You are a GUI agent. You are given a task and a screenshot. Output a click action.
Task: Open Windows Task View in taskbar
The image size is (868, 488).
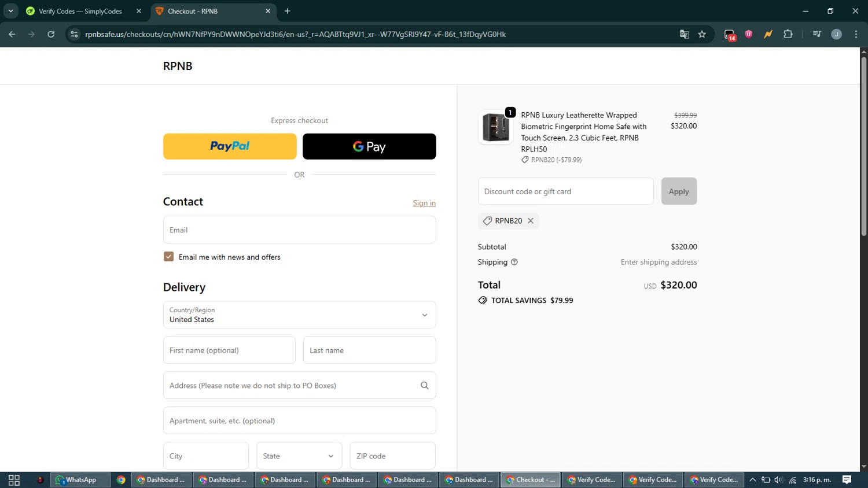pyautogui.click(x=14, y=480)
